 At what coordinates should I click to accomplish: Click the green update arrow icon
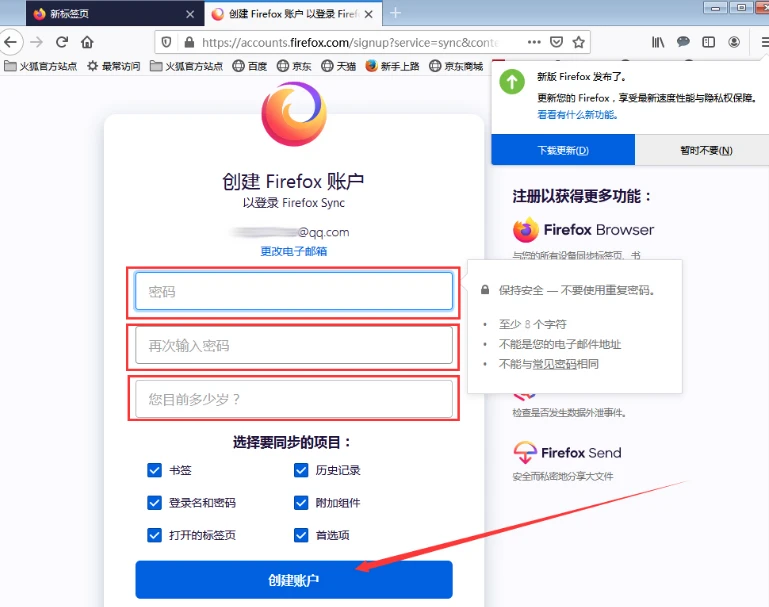(x=512, y=82)
